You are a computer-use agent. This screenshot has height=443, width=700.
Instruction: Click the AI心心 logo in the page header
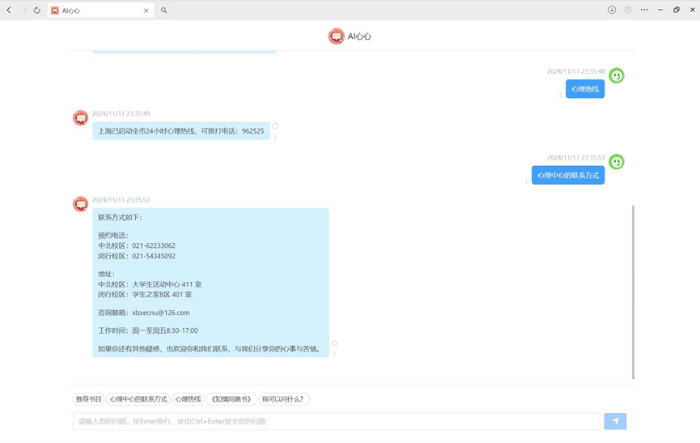(x=336, y=36)
